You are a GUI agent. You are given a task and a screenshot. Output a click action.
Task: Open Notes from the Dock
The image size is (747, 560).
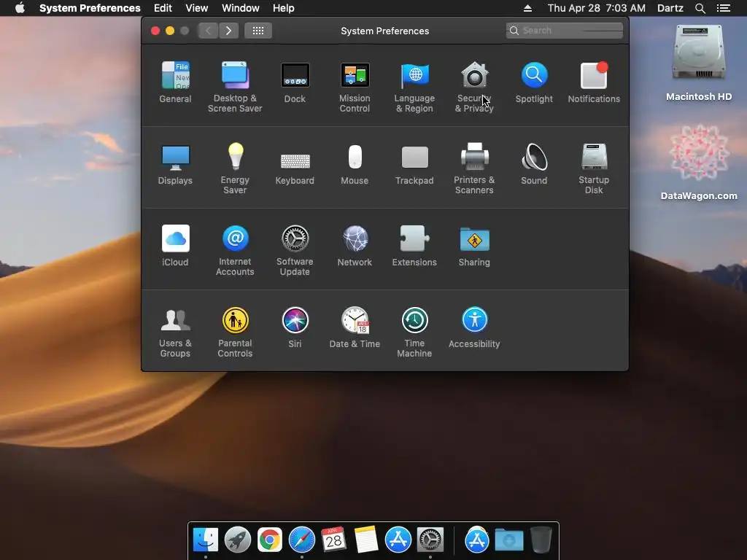(x=366, y=540)
